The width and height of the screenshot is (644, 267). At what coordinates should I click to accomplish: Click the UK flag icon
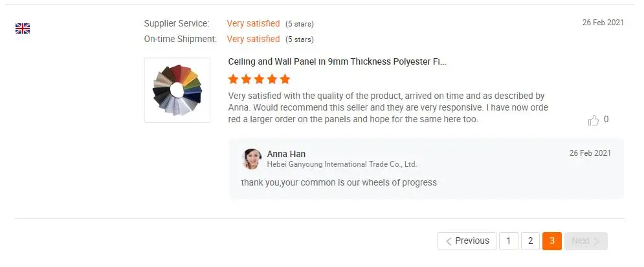pos(23,28)
